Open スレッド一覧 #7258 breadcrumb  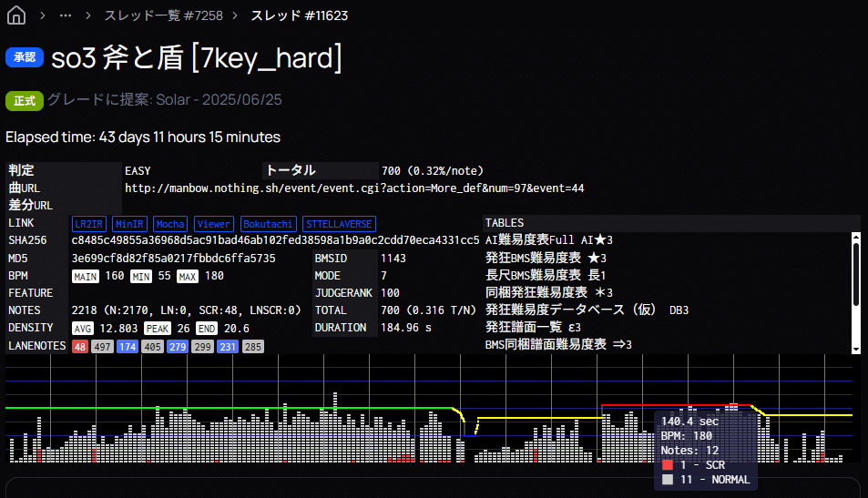[163, 15]
